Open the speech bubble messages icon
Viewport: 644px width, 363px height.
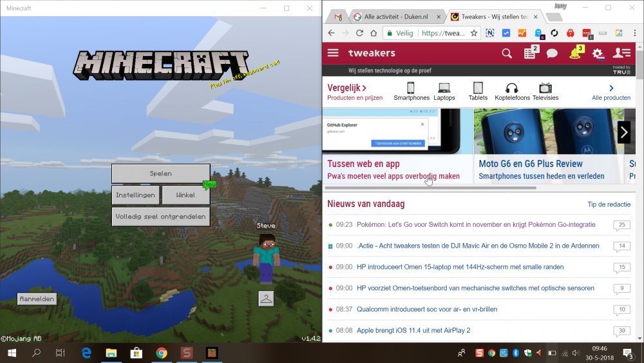[552, 54]
